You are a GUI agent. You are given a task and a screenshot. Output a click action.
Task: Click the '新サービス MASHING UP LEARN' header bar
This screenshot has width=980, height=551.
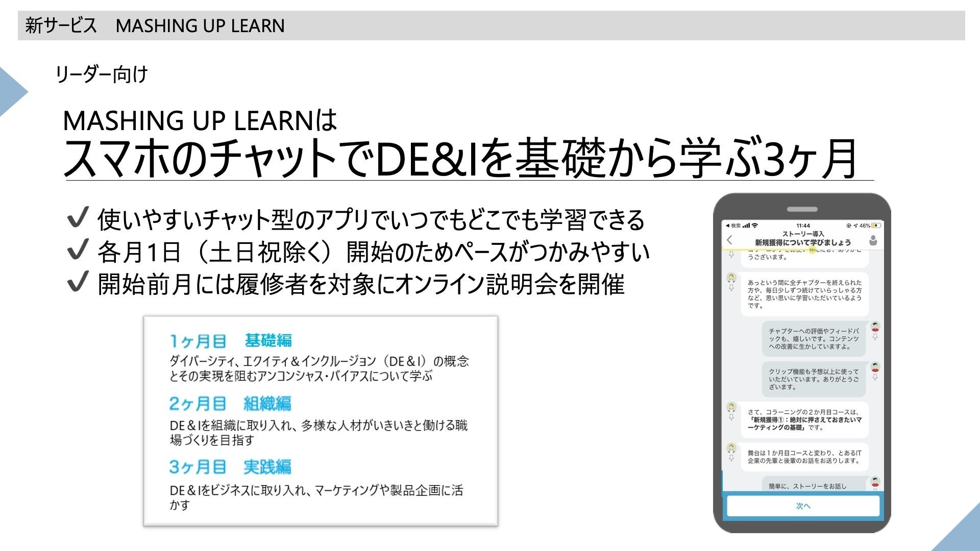pos(491,26)
